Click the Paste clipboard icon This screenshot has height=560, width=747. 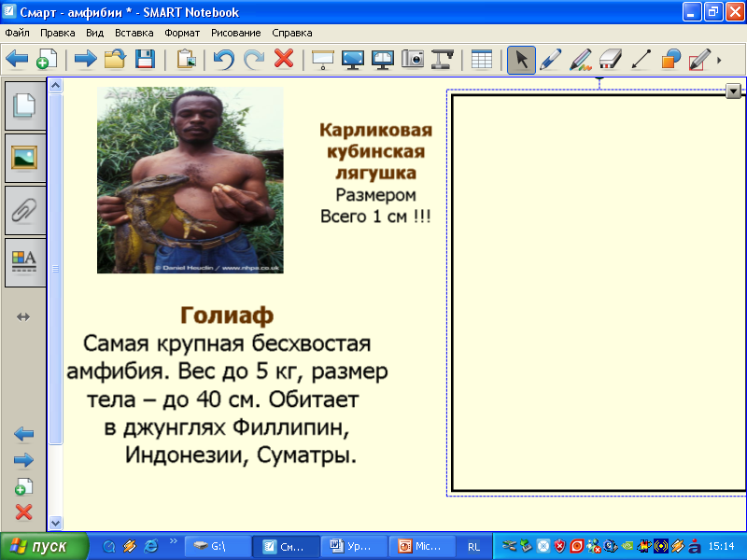pos(186,60)
